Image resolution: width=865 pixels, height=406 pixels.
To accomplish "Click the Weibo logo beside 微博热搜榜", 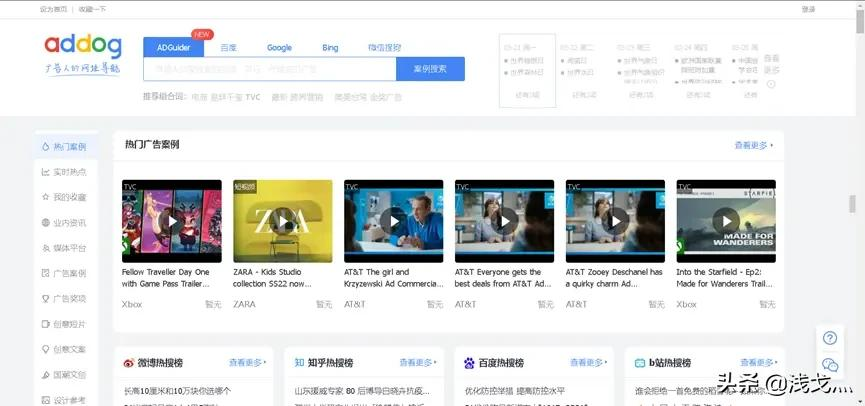I will pos(129,363).
